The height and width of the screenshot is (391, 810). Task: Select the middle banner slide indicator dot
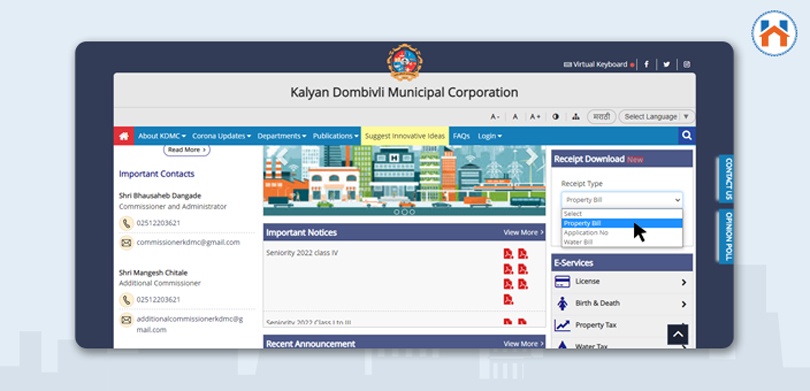(x=404, y=212)
